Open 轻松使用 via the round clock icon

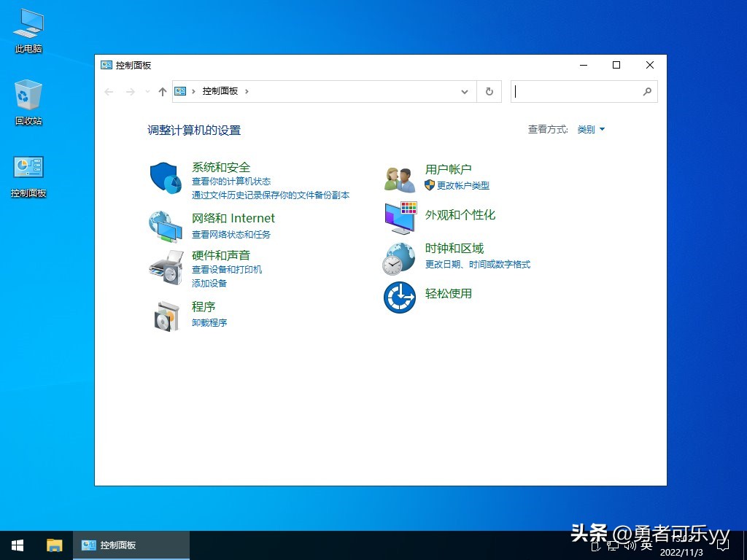(x=398, y=297)
